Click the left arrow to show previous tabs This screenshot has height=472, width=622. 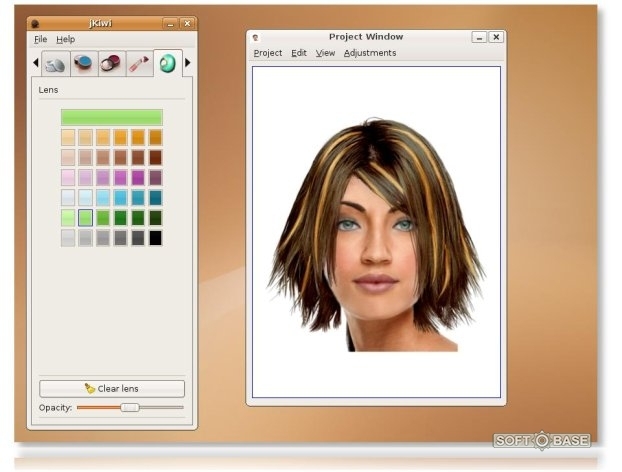(36, 62)
